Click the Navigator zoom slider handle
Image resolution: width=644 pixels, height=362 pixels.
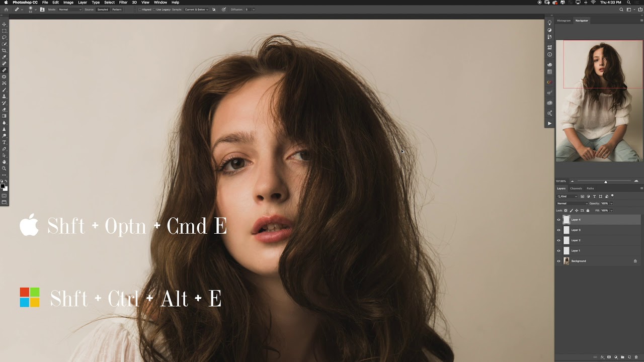tap(605, 182)
